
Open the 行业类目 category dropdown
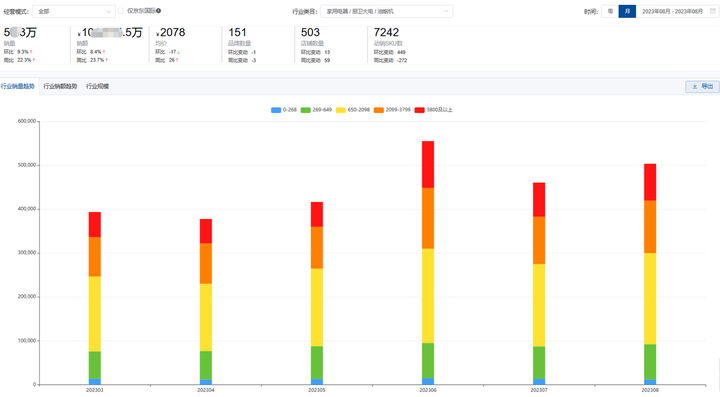coord(387,11)
